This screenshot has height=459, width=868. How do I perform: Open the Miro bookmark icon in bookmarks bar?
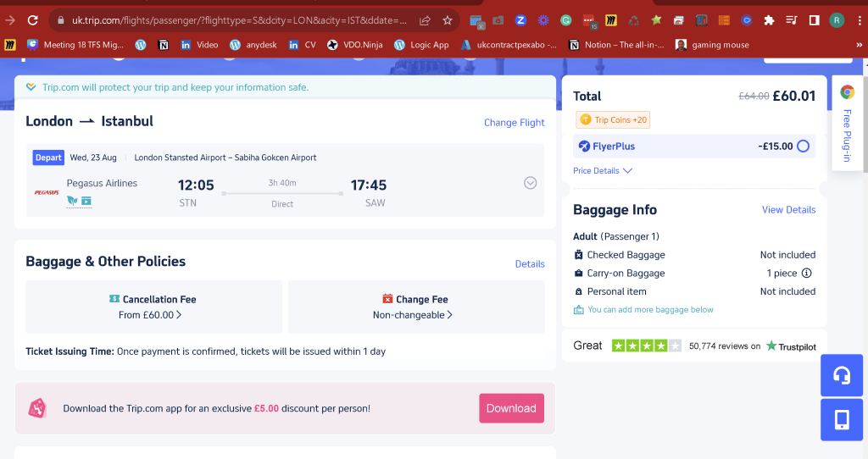point(10,45)
